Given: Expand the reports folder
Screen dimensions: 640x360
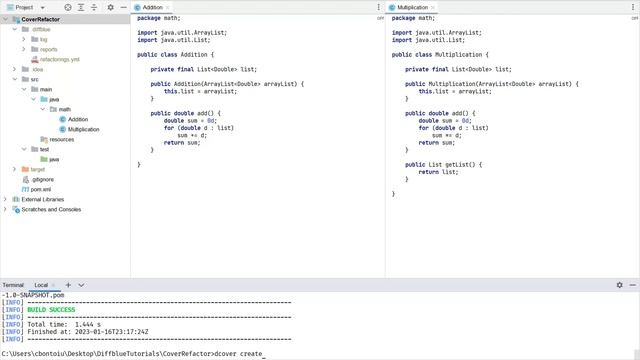Looking at the screenshot, I should tap(24, 49).
